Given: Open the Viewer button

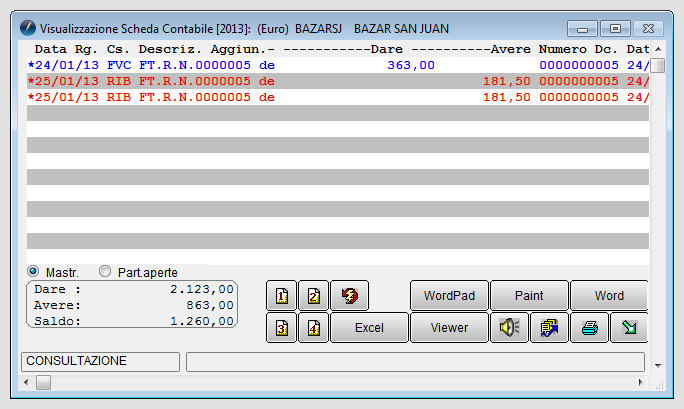Looking at the screenshot, I should tap(449, 327).
